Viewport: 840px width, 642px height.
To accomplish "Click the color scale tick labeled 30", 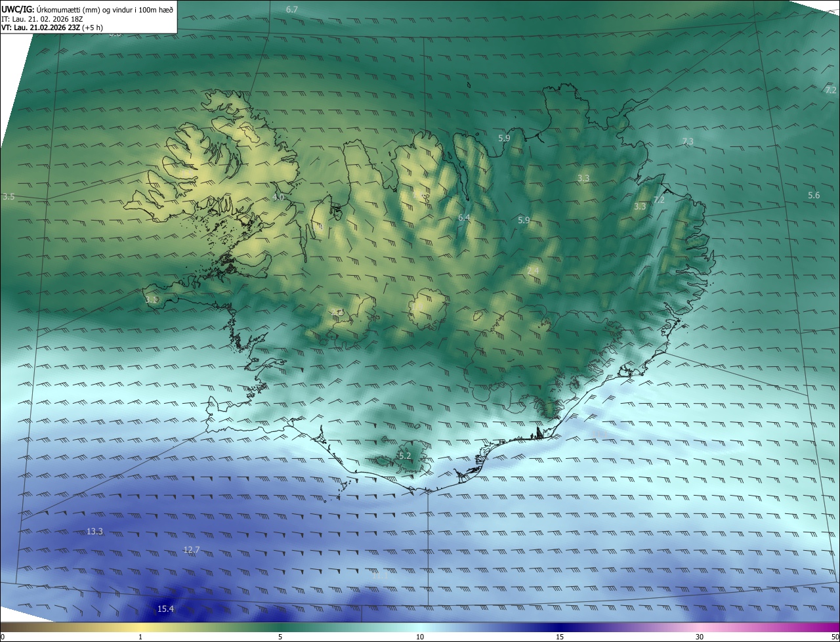I will click(x=700, y=637).
